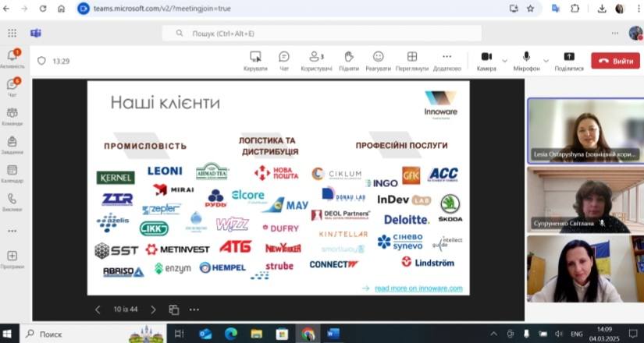
Task: Toggle the camera on or off
Action: coord(486,60)
